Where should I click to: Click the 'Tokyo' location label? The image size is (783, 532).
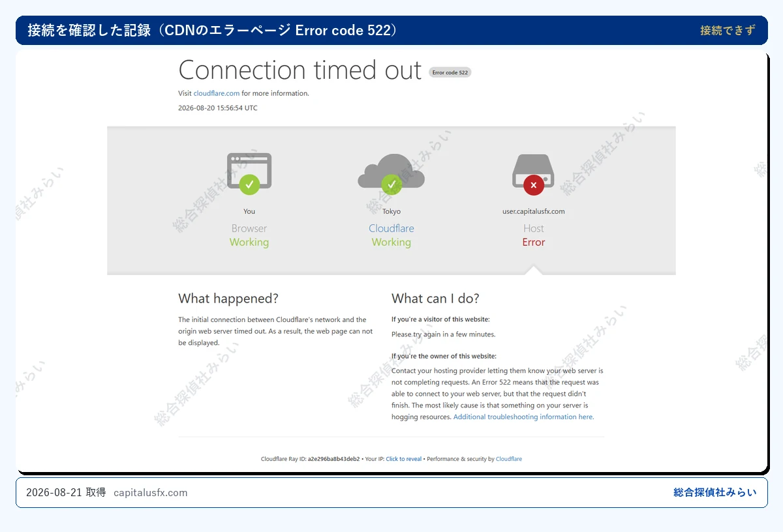[391, 211]
